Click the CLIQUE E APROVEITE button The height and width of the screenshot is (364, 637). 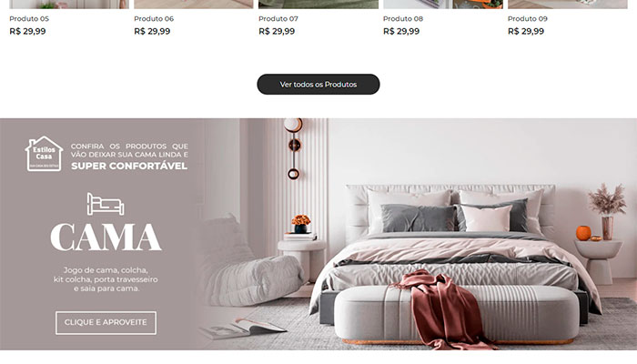click(x=106, y=322)
